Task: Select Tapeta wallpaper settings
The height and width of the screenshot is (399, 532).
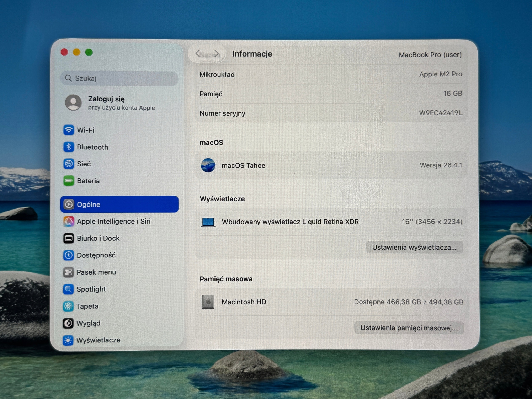Action: click(x=119, y=306)
